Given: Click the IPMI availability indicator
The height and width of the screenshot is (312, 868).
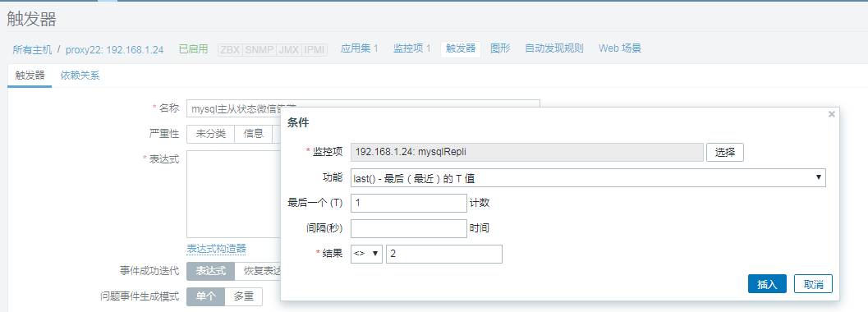Looking at the screenshot, I should point(315,50).
